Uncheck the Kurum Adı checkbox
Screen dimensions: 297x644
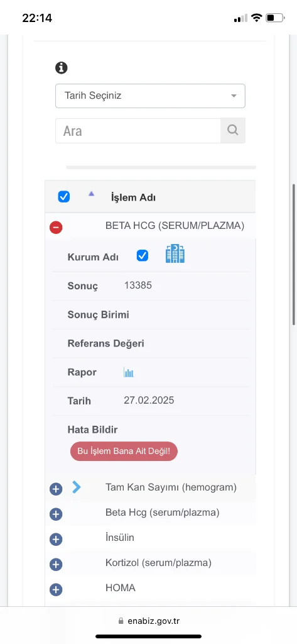coord(143,256)
